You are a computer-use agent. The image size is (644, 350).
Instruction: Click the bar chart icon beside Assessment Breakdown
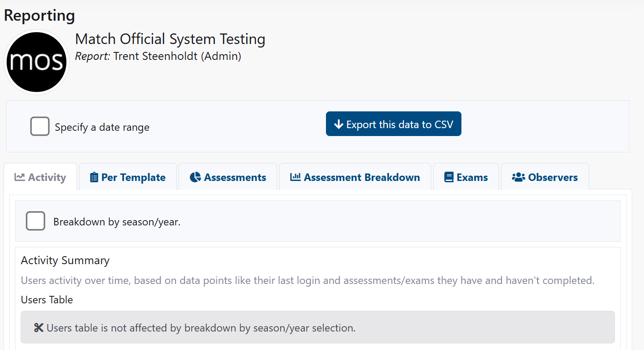tap(295, 177)
